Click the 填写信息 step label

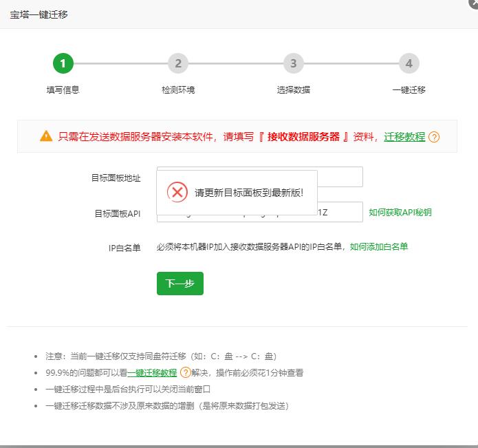pyautogui.click(x=63, y=90)
